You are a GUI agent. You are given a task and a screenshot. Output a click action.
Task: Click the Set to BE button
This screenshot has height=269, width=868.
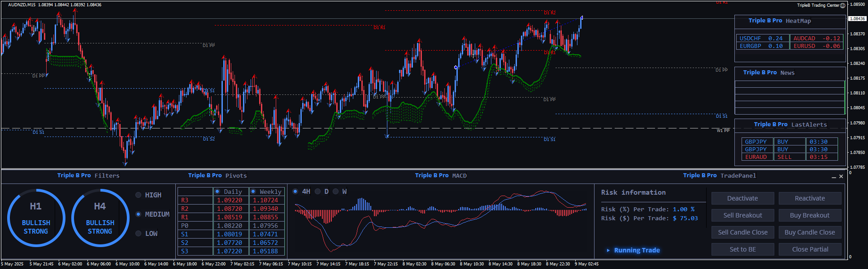pyautogui.click(x=742, y=249)
